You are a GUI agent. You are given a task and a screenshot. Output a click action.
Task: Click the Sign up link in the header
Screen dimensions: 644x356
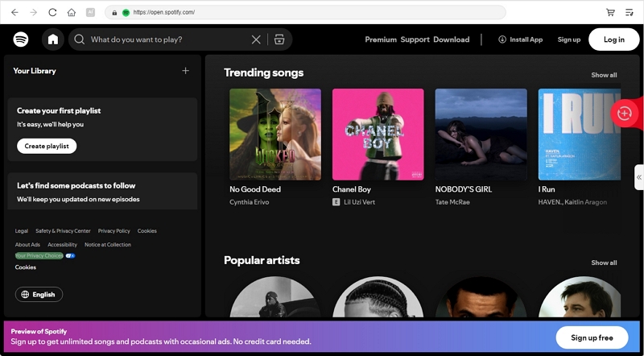[569, 39]
